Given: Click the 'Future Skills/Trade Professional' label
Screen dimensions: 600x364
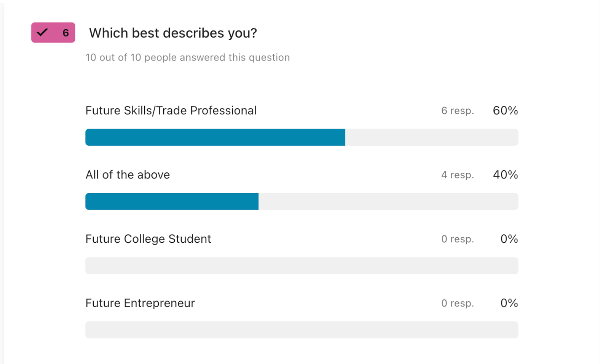Looking at the screenshot, I should 171,111.
